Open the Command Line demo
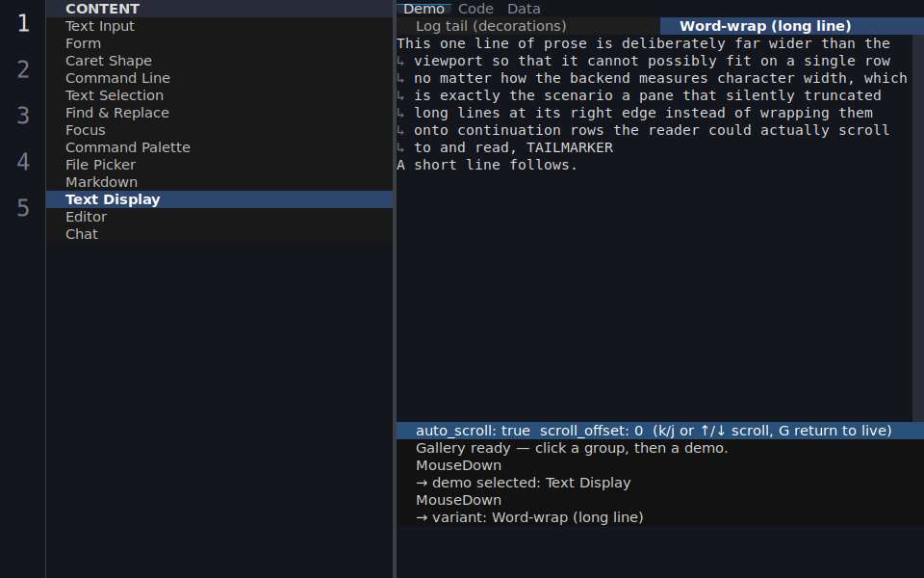924x578 pixels. tap(219, 78)
